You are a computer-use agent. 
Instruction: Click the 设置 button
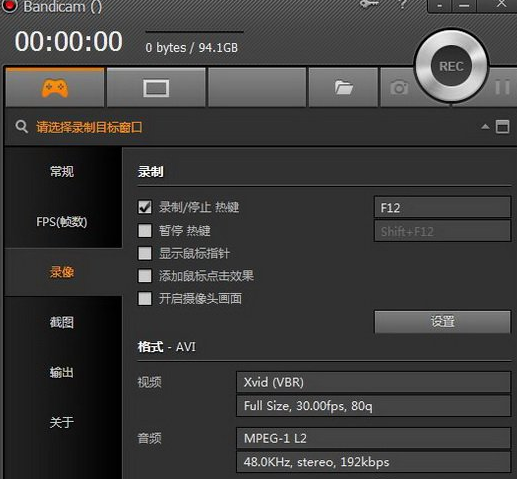[x=442, y=322]
